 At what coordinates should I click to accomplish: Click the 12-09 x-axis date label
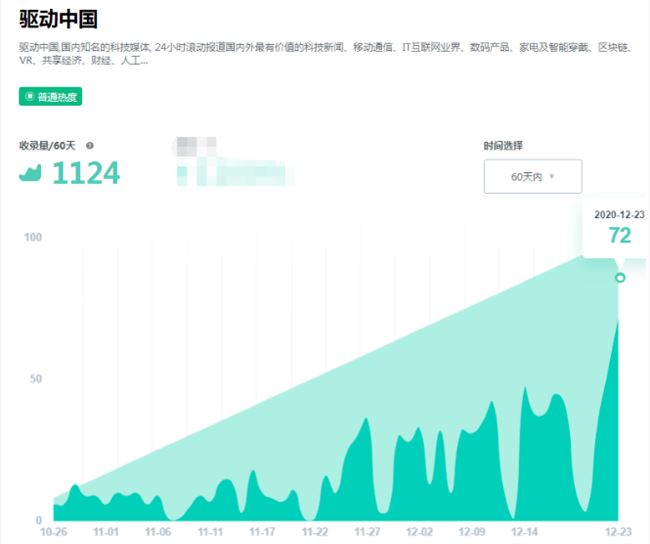[472, 532]
